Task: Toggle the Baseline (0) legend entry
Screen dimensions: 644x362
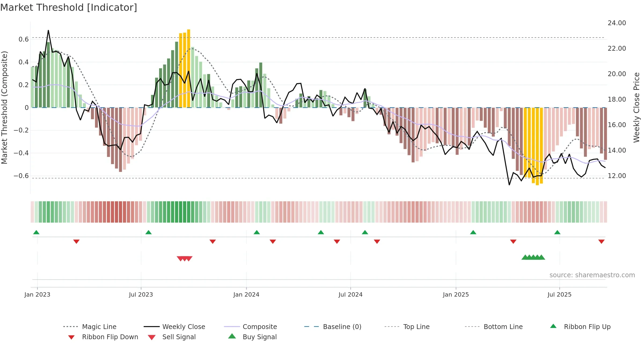Action: pos(333,327)
